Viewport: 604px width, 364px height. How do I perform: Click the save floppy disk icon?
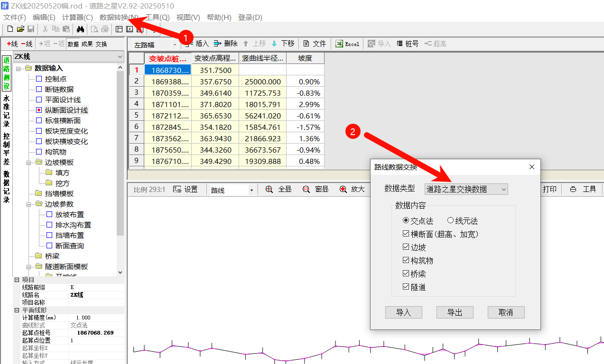(x=31, y=29)
